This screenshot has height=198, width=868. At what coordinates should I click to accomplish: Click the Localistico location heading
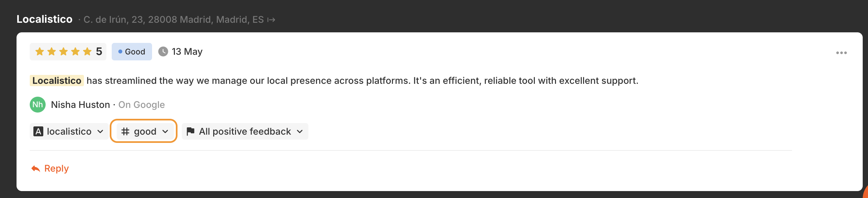click(x=45, y=19)
